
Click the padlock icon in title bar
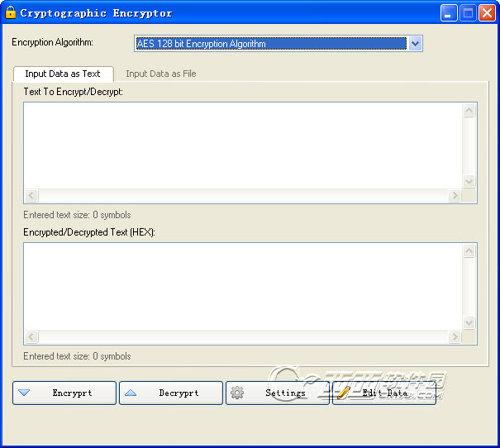click(11, 12)
